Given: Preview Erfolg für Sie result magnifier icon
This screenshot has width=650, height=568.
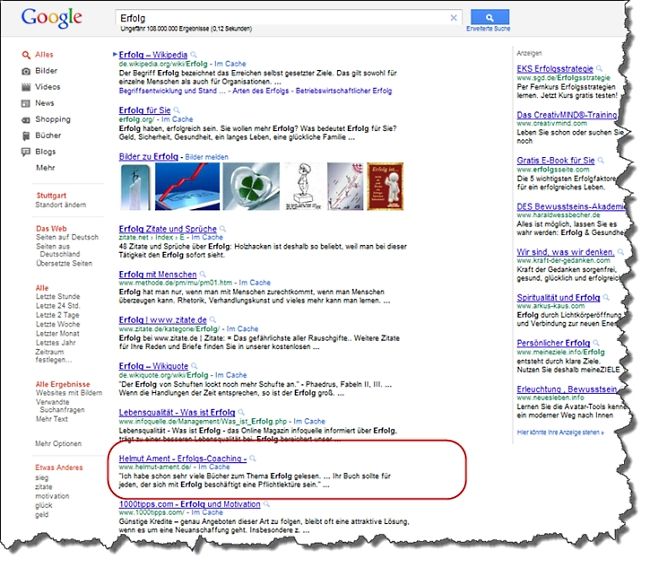Looking at the screenshot, I should pos(179,112).
